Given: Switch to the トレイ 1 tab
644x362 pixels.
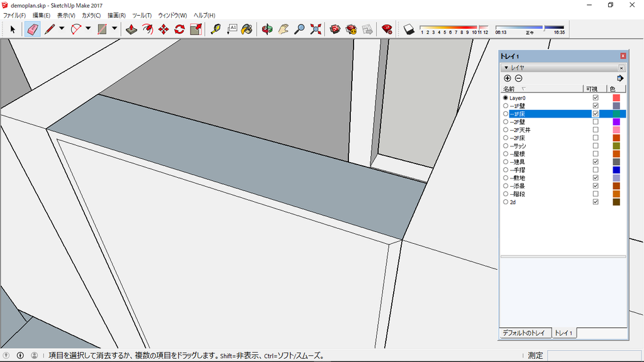Looking at the screenshot, I should pos(563,333).
